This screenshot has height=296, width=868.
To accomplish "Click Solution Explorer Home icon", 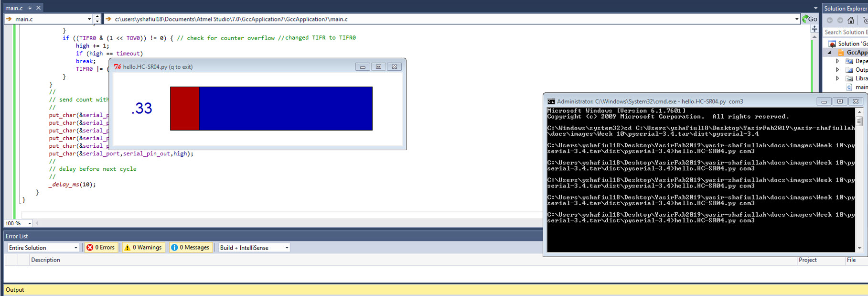I will (x=851, y=20).
